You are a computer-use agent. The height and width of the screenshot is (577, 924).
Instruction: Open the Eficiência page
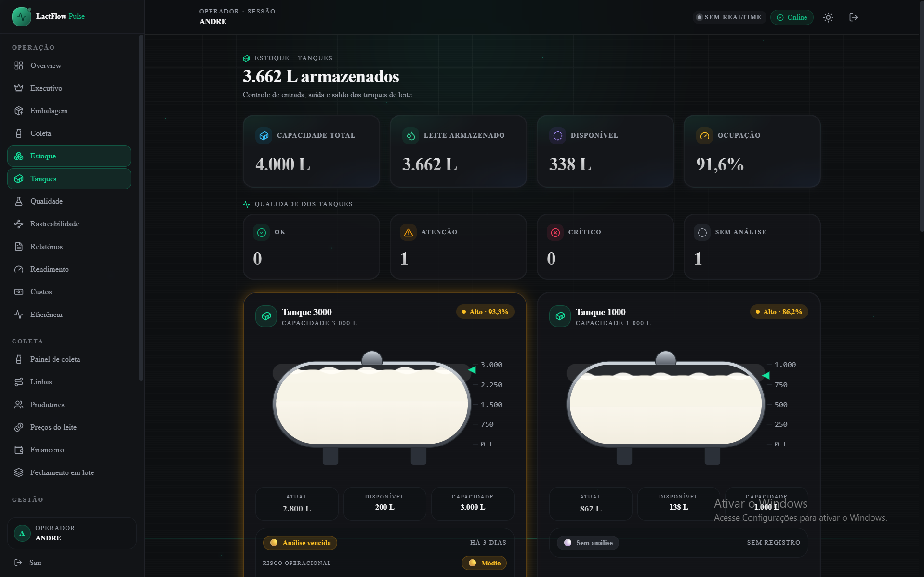pos(69,315)
